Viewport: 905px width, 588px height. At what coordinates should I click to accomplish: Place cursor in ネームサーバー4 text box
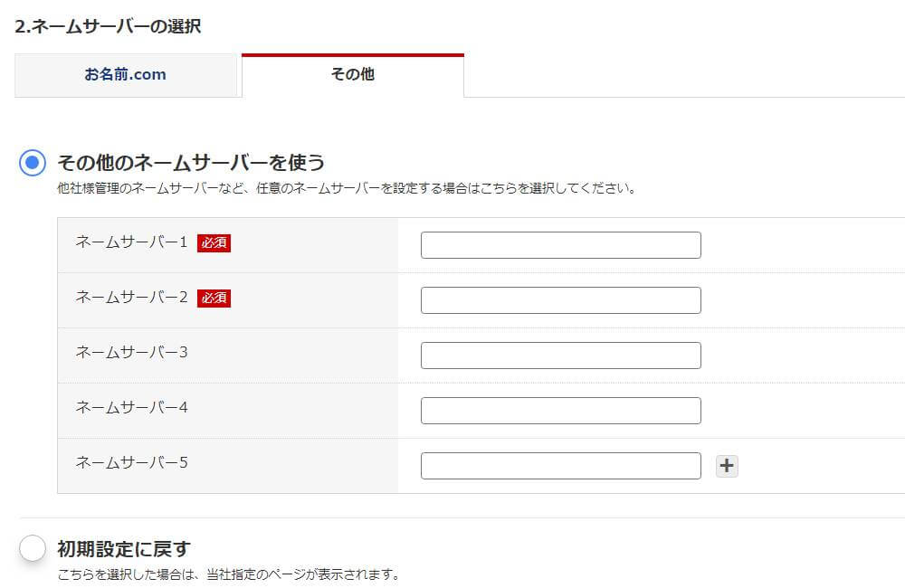[x=560, y=411]
